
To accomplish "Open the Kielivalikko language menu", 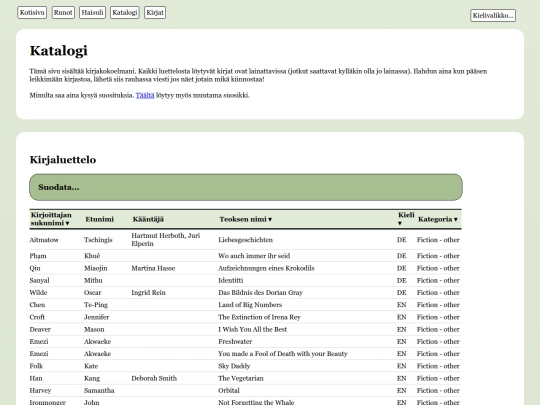I will pos(493,15).
